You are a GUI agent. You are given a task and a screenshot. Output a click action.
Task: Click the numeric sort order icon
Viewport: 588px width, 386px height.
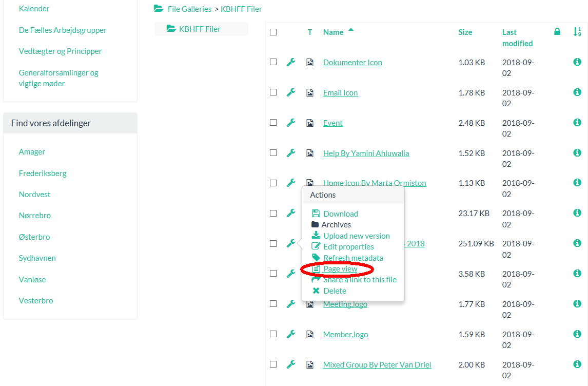[x=577, y=32]
